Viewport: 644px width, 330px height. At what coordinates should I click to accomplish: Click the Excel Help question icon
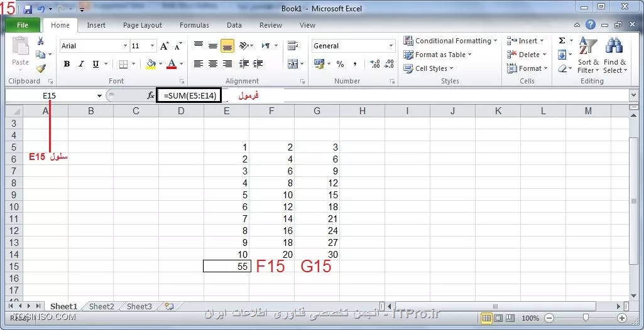pyautogui.click(x=590, y=25)
